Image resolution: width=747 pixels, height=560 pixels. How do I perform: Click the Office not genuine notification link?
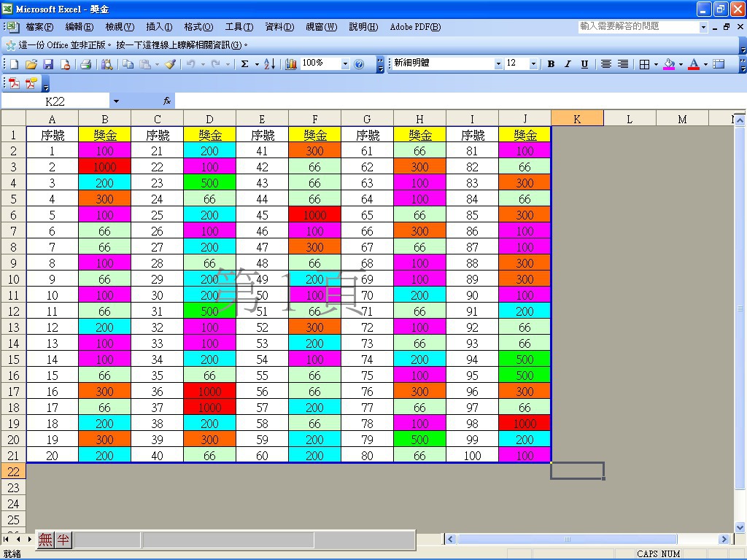point(133,45)
